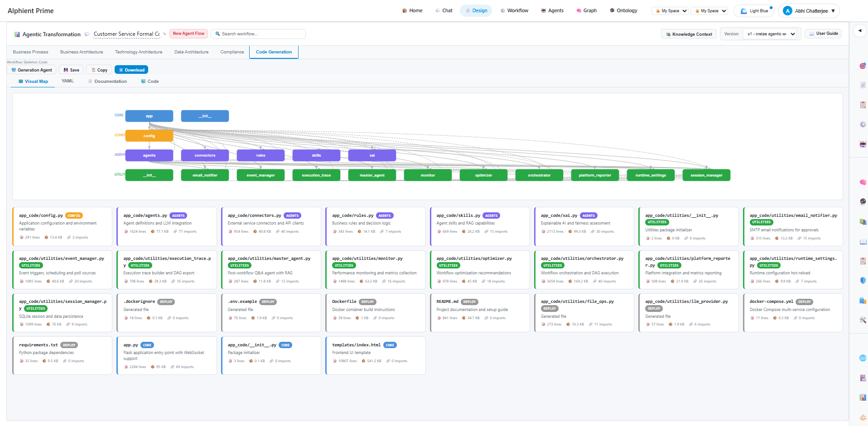Click the hammer and wrench tools icon
The height and width of the screenshot is (426, 868).
863,320
